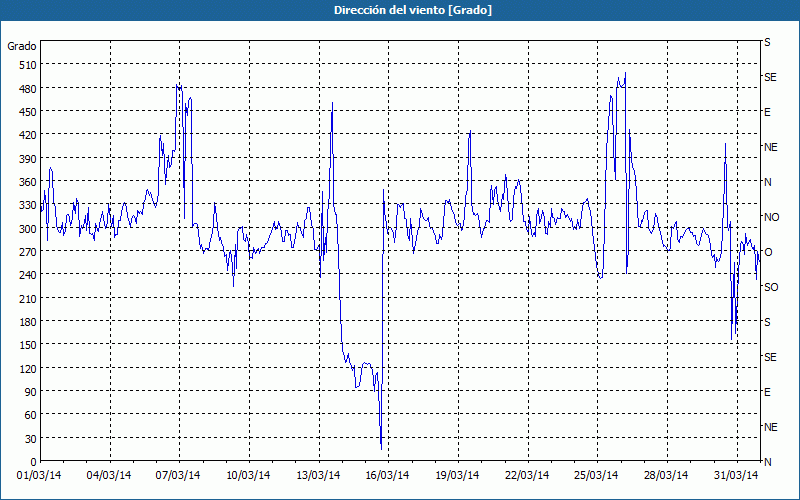Screen dimensions: 800x500
Task: Click the 'Grado' axis unit label
Action: (22, 46)
